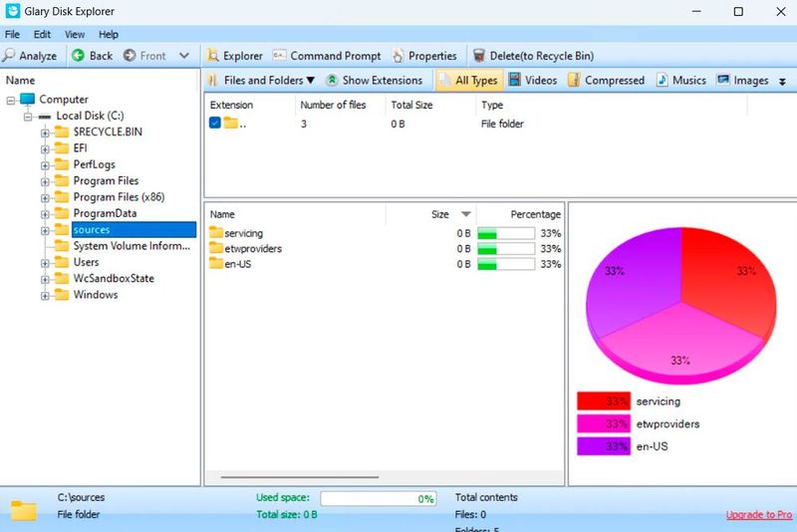Click the red servicing legend swatch
Screen dimensions: 797x532
pos(604,400)
